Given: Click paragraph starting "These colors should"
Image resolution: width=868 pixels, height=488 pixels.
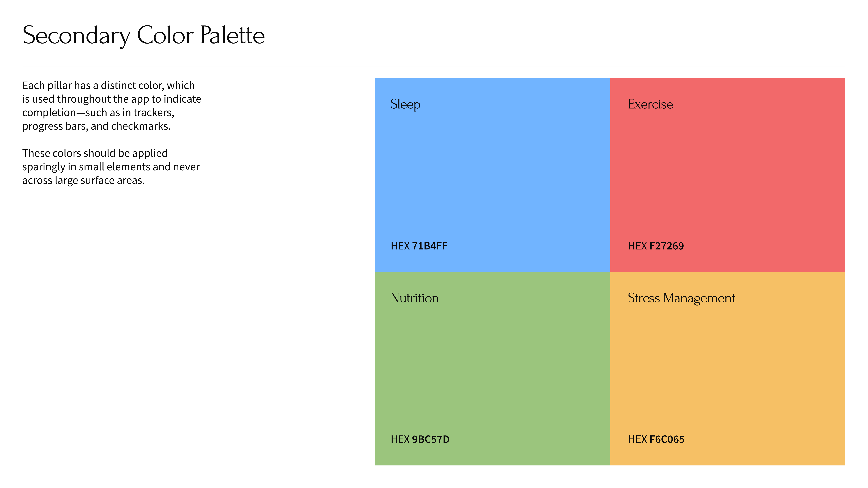Looking at the screenshot, I should [111, 167].
